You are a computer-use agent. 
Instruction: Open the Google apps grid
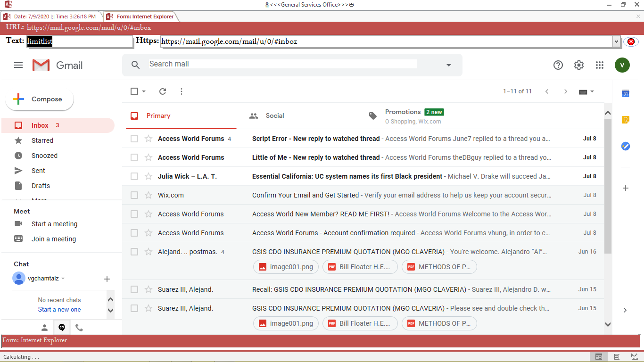(x=600, y=65)
